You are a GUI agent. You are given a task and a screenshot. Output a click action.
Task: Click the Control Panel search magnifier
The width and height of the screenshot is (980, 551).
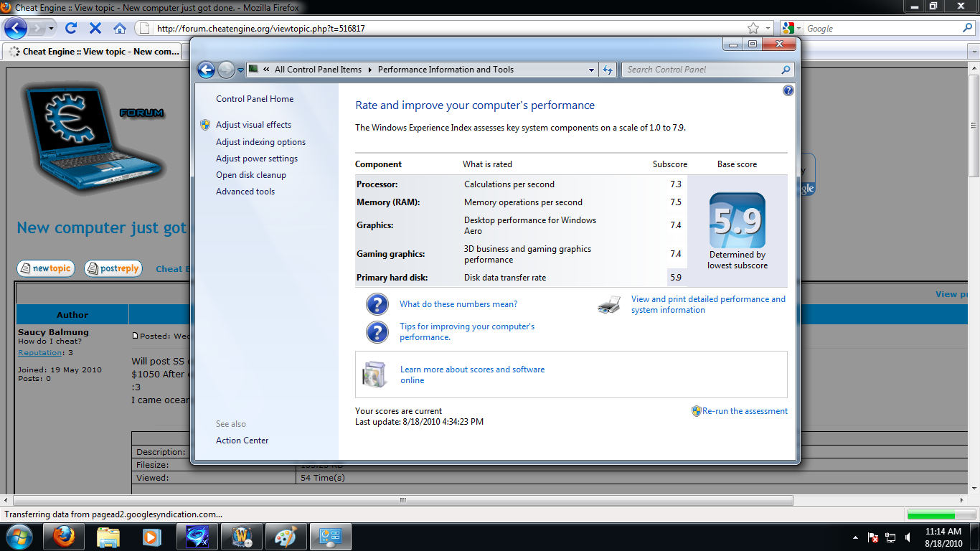point(786,70)
